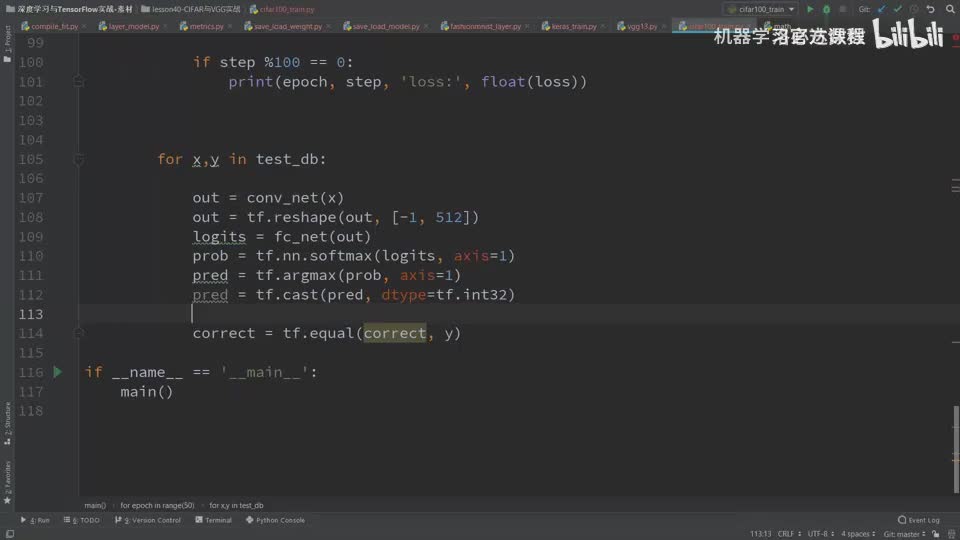960x540 pixels.
Task: Click the project root folder in navigation bar
Action: 69,9
